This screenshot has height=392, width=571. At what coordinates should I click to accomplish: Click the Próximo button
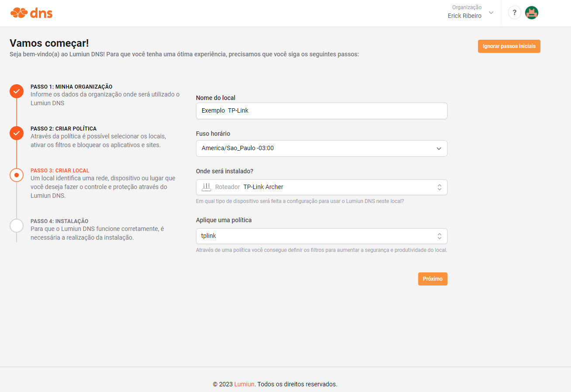coord(433,279)
